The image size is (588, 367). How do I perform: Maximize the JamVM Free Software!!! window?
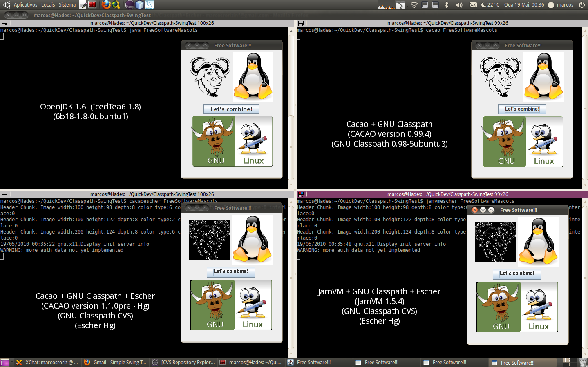[x=491, y=210]
